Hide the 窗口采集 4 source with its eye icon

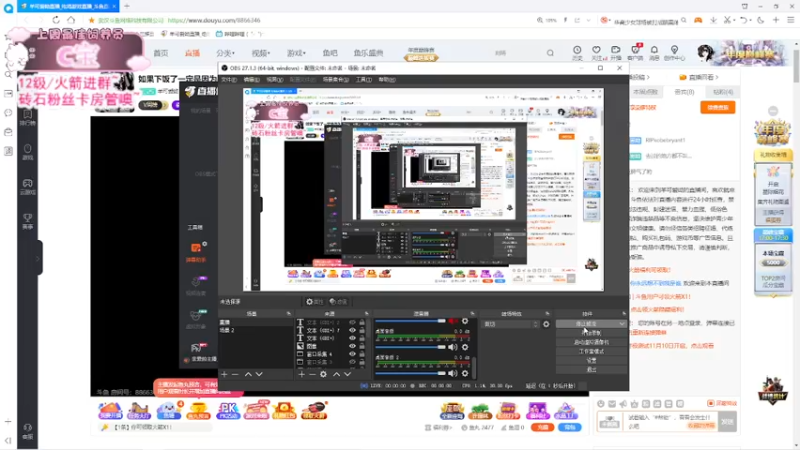click(352, 354)
